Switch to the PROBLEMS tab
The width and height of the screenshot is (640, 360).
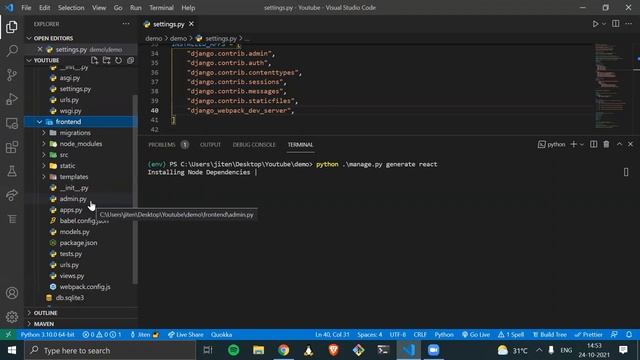click(x=162, y=145)
